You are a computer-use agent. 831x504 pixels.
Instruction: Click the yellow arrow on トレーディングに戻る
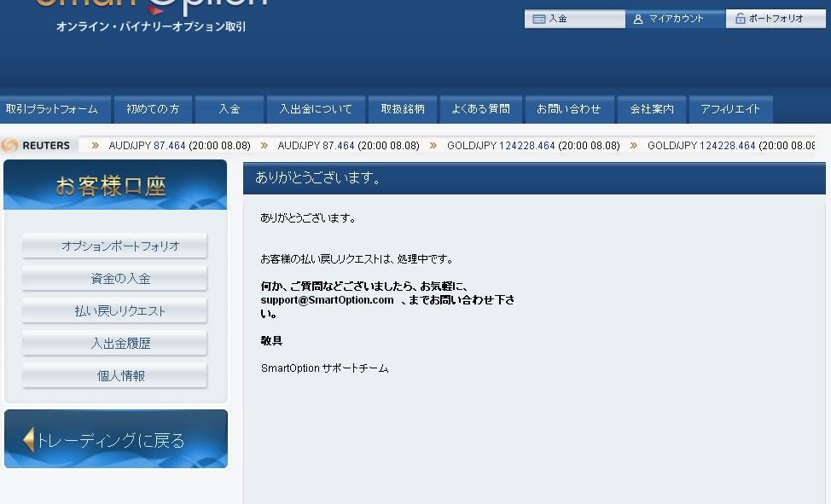pyautogui.click(x=29, y=439)
